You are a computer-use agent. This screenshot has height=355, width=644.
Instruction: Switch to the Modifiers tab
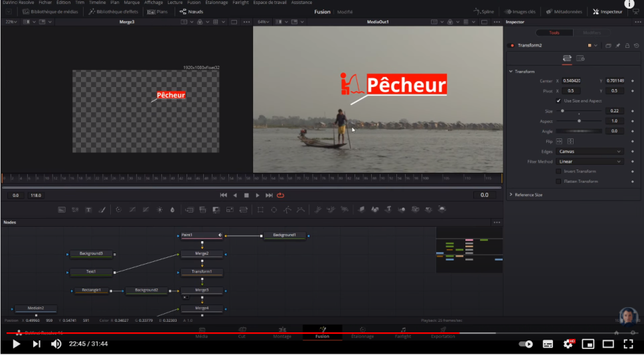point(592,33)
